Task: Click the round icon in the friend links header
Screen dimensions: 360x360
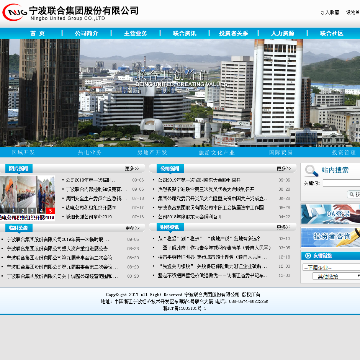Action: (x=307, y=256)
